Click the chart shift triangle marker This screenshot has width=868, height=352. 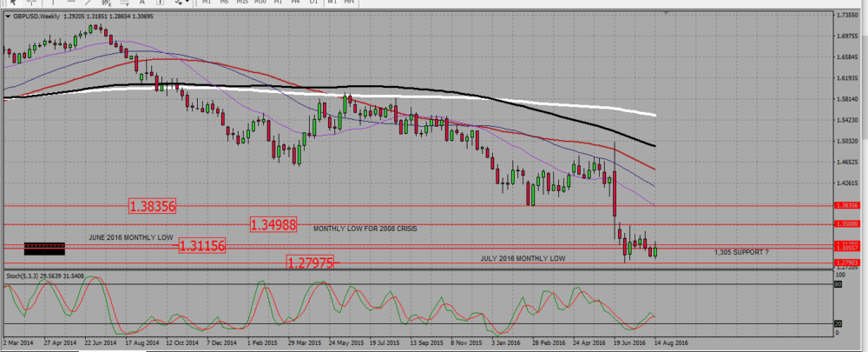(667, 12)
